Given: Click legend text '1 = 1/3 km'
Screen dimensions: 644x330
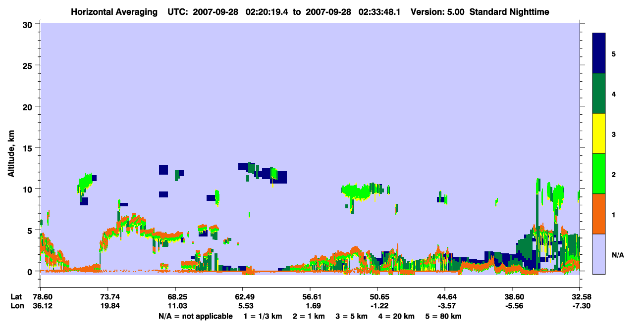Looking at the screenshot, I should coord(263,316).
